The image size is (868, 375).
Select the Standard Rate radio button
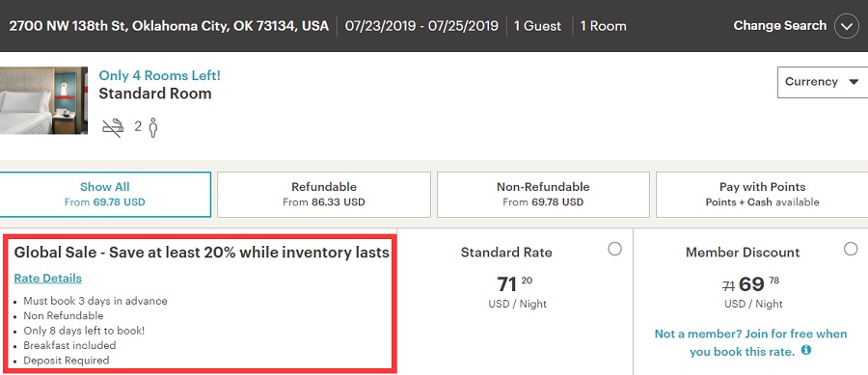click(x=614, y=250)
